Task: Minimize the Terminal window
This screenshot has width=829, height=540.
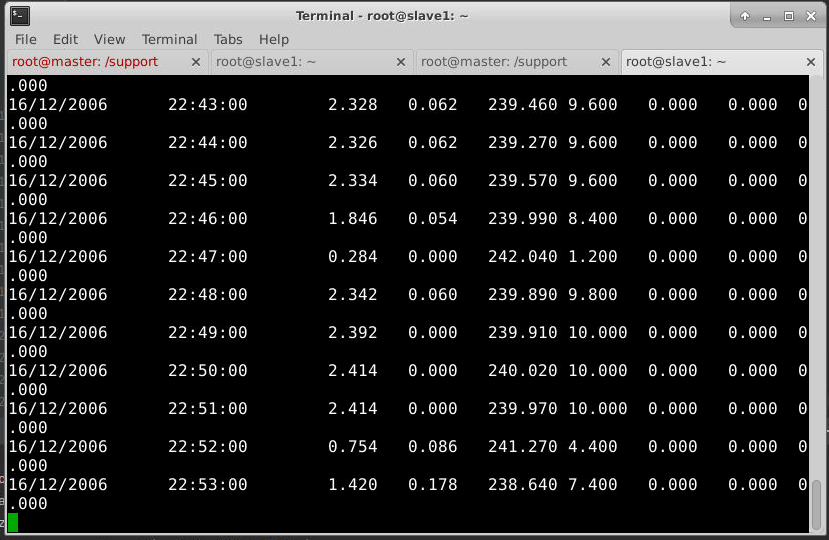Action: point(767,16)
